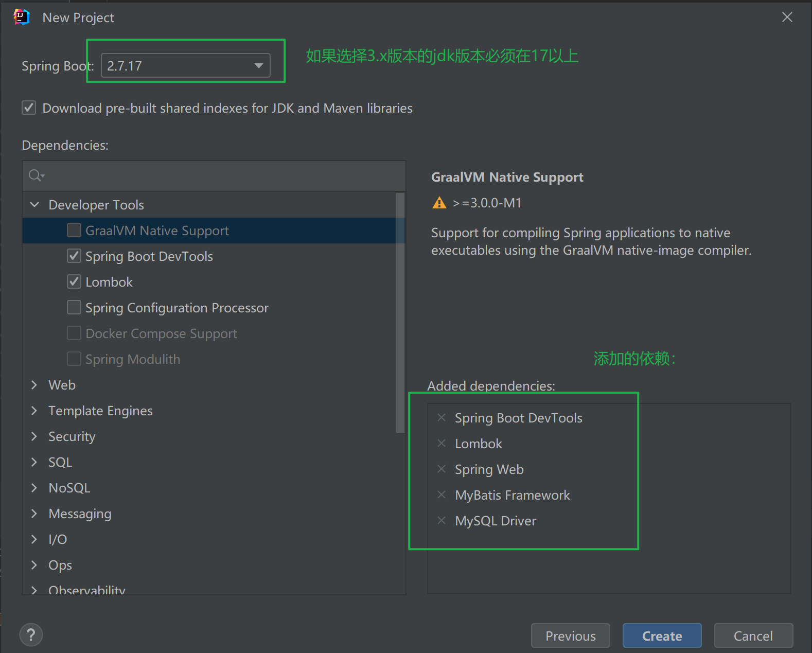This screenshot has width=812, height=653.
Task: Open the help question mark button
Action: (31, 634)
